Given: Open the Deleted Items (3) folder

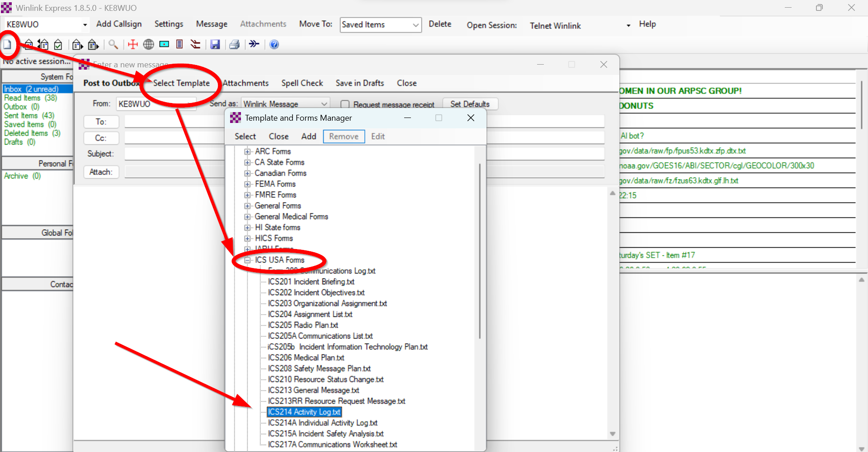Looking at the screenshot, I should tap(32, 133).
